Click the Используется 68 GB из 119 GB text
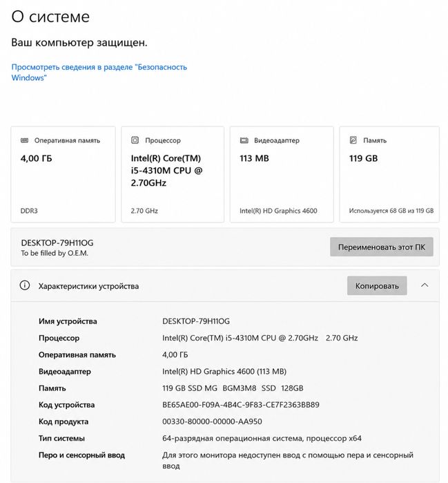 pos(391,211)
